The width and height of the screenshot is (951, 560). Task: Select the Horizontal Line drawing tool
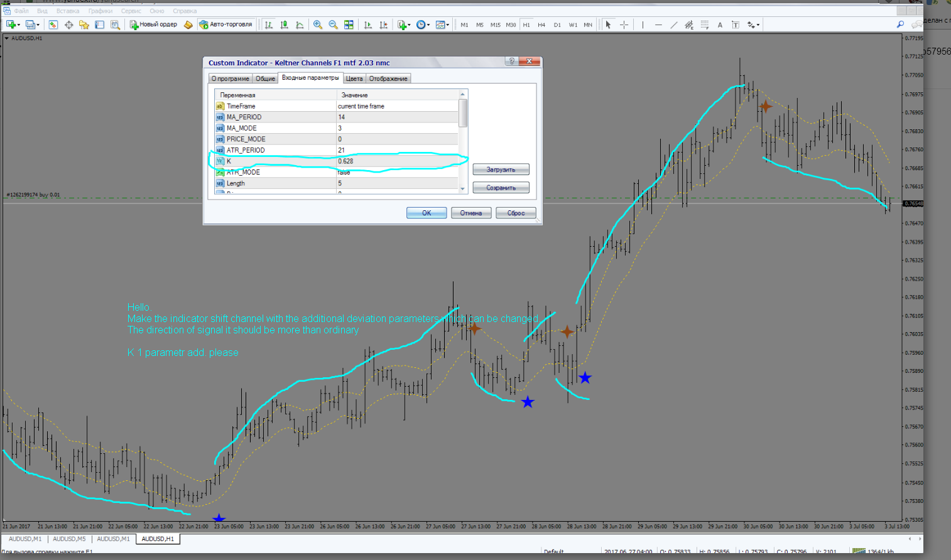658,24
